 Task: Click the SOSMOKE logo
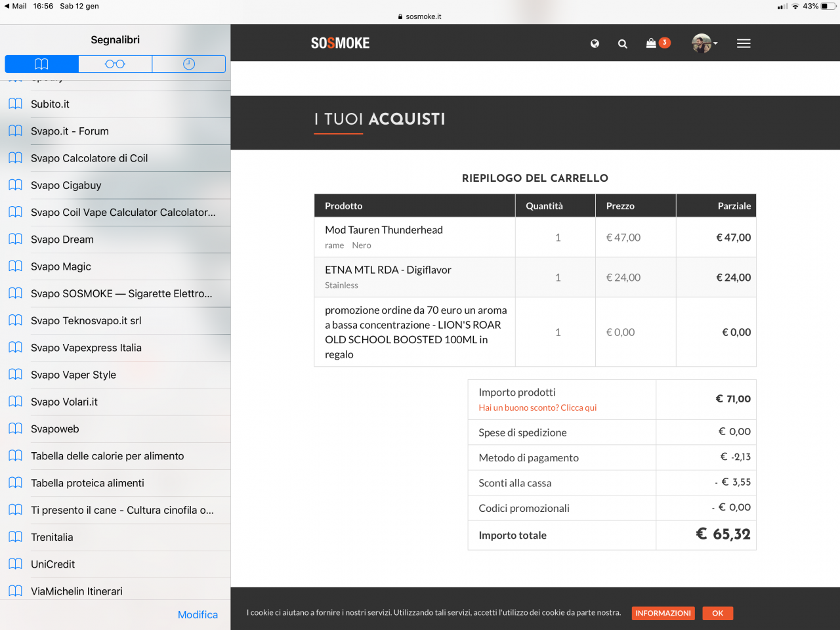(340, 43)
